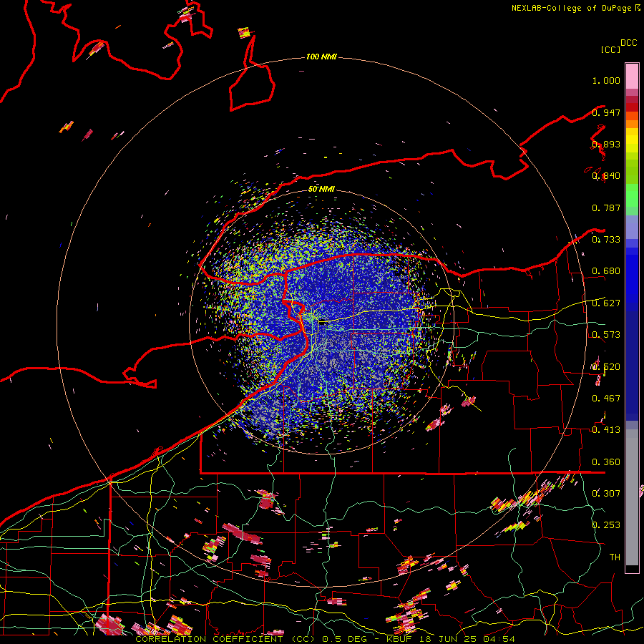
Task: Select the 0.680 legend value
Action: [606, 271]
